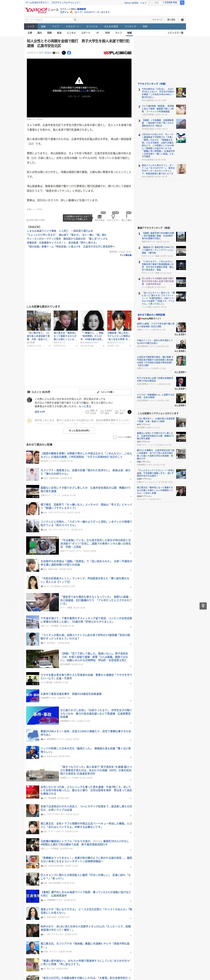
Task: Select オリジナル tab
Action: click(92, 26)
